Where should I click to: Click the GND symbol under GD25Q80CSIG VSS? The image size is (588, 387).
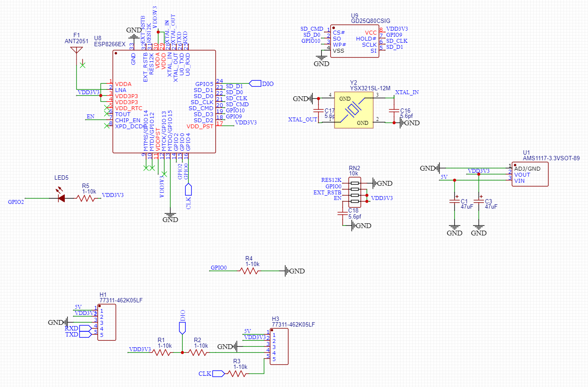[321, 61]
